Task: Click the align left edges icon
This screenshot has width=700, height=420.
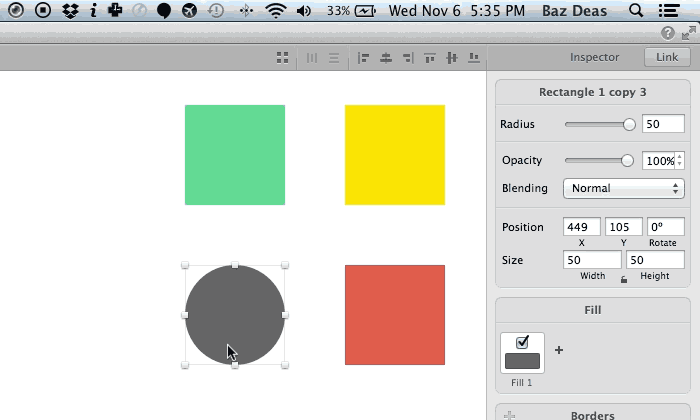Action: (363, 58)
